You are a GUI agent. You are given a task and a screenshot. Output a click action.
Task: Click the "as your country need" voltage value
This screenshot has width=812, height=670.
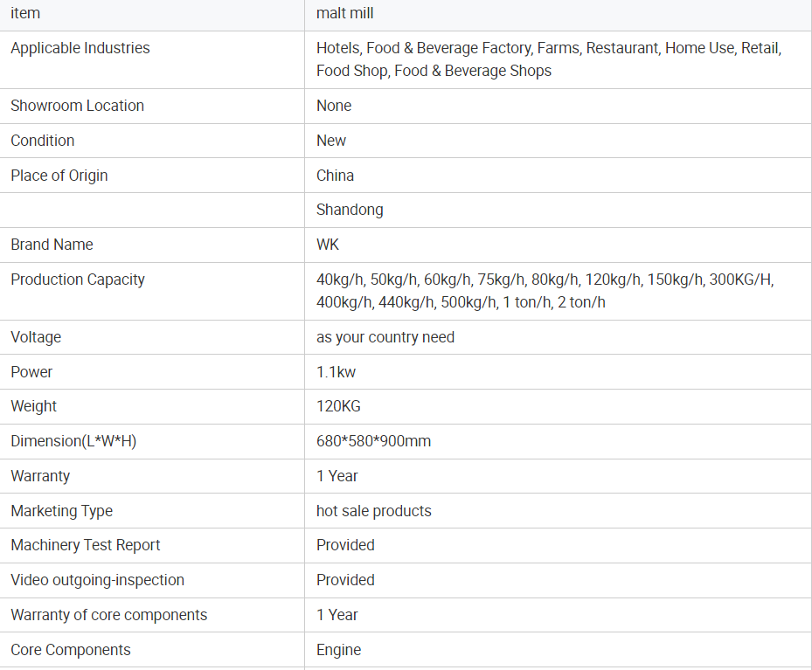[x=385, y=337]
